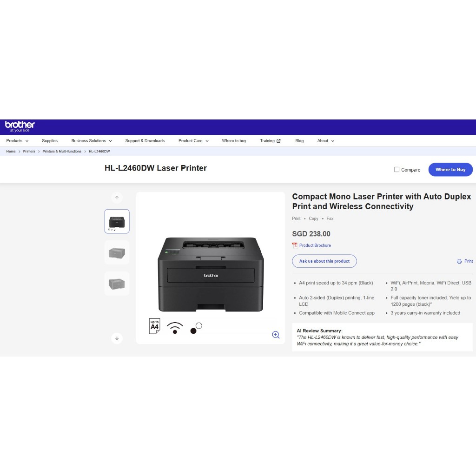Tick the Compare checkbox
This screenshot has height=476, width=476.
(x=397, y=170)
